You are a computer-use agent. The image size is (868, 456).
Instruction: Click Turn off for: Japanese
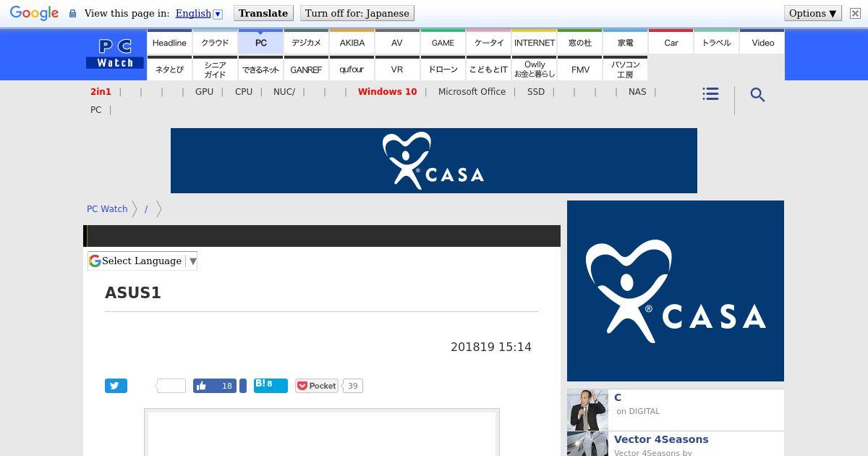click(x=357, y=13)
